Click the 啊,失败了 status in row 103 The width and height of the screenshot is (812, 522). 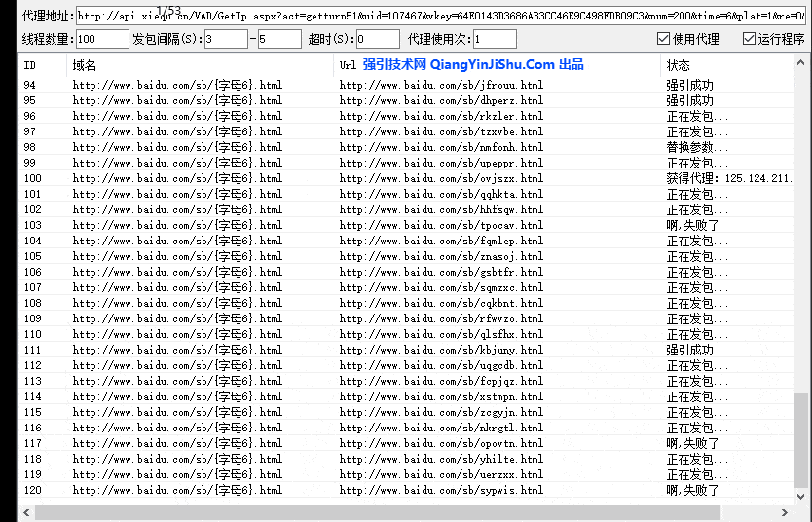tap(692, 225)
